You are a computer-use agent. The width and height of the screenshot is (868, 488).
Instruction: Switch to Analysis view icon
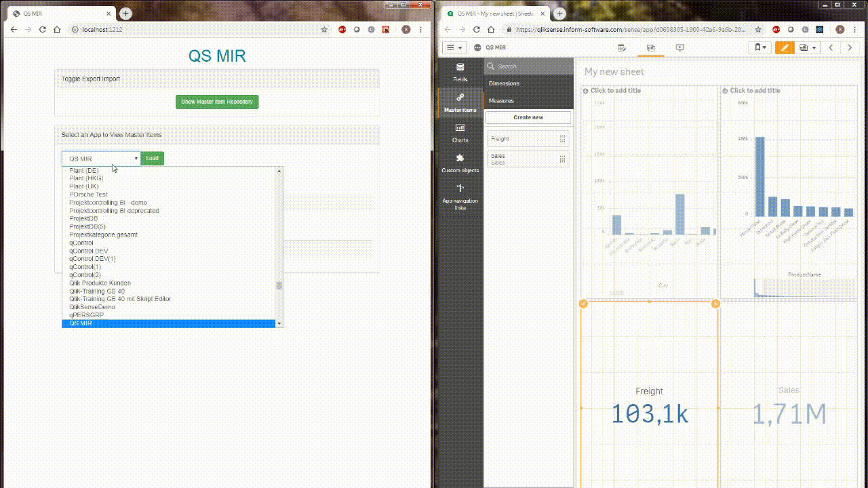click(x=651, y=47)
